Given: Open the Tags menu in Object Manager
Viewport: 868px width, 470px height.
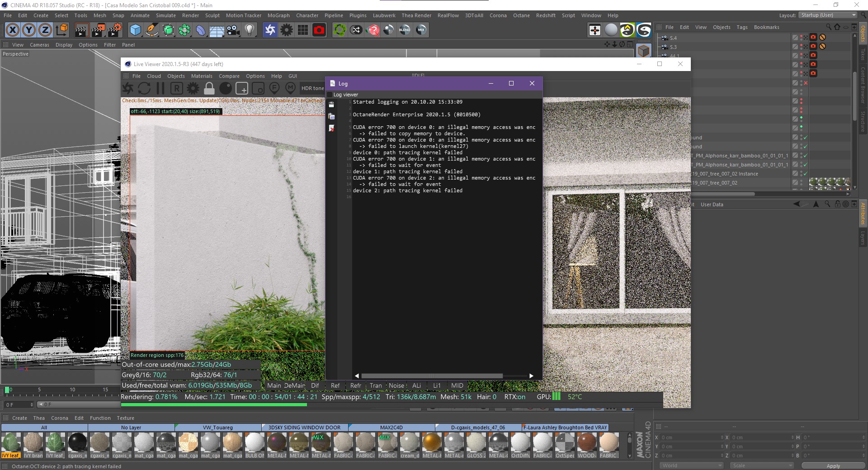Looking at the screenshot, I should tap(742, 27).
